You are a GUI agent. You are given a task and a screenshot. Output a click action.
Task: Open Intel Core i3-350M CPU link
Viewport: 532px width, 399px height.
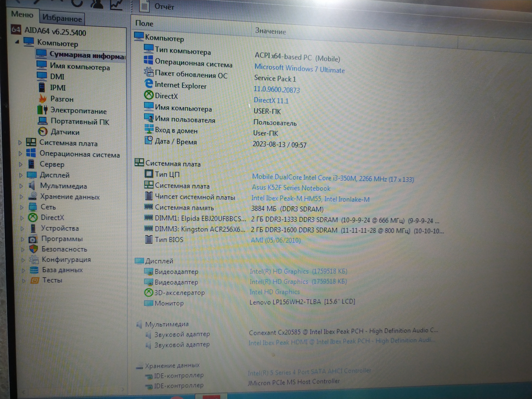[x=333, y=178]
